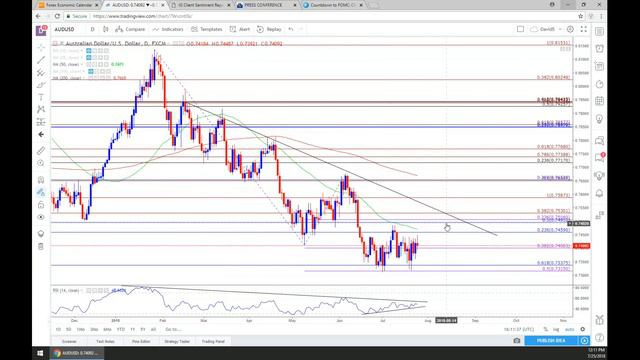Image resolution: width=640 pixels, height=360 pixels.
Task: Click the Publish Idea button
Action: [x=551, y=340]
